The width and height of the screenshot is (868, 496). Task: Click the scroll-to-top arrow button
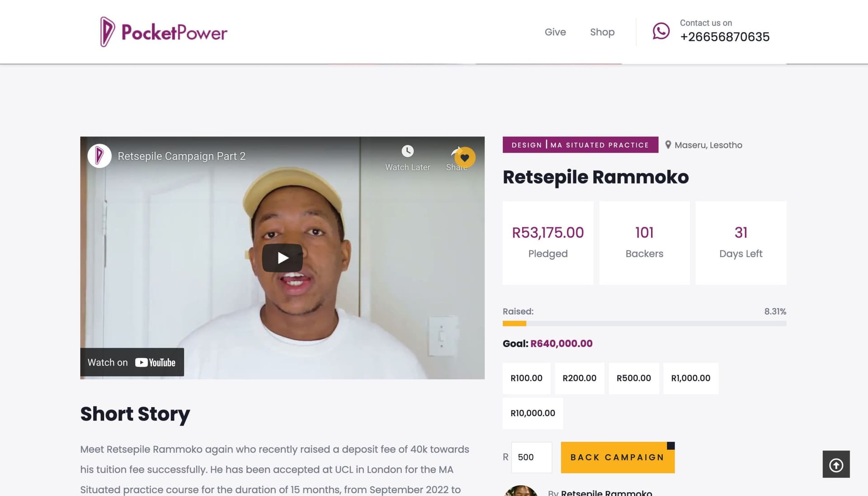836,464
